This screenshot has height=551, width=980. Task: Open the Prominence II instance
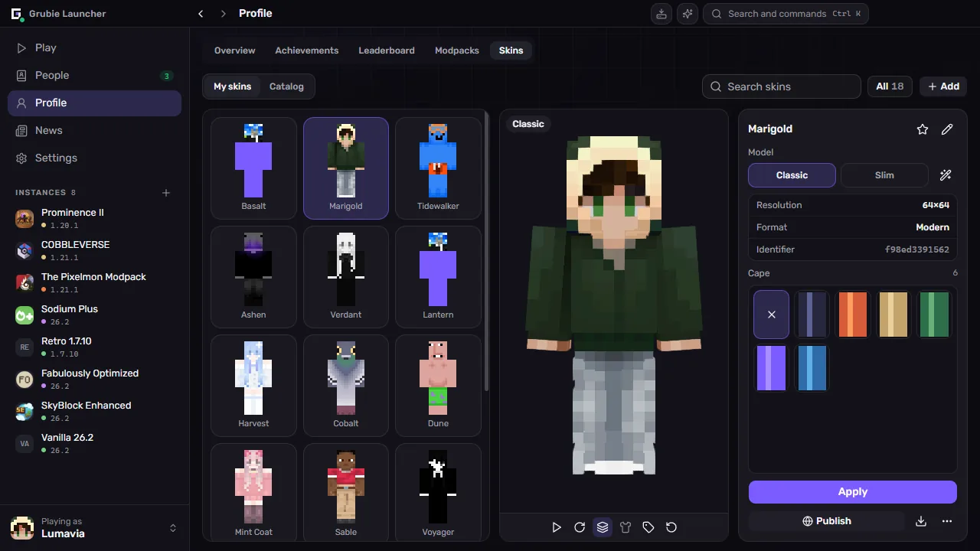tap(94, 218)
